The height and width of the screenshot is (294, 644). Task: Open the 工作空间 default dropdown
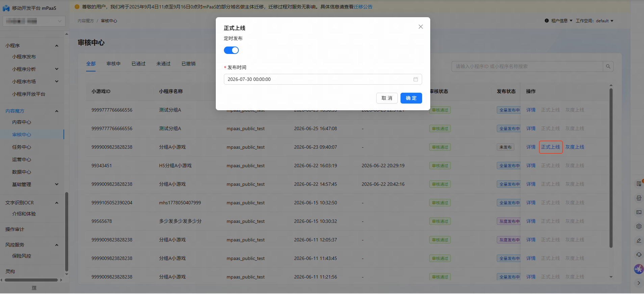595,21
